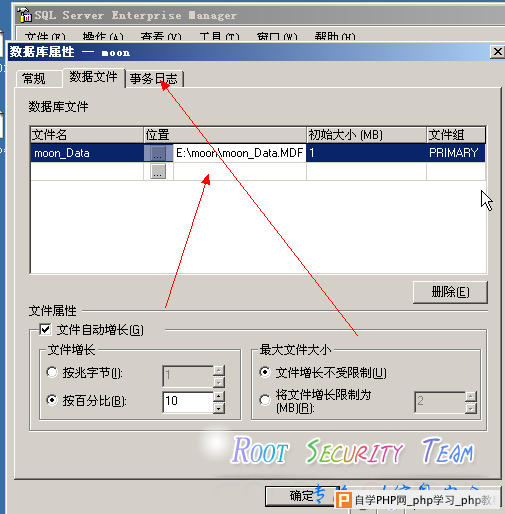Select 文件增长不受限制 radio option
505x514 pixels.
(x=265, y=372)
